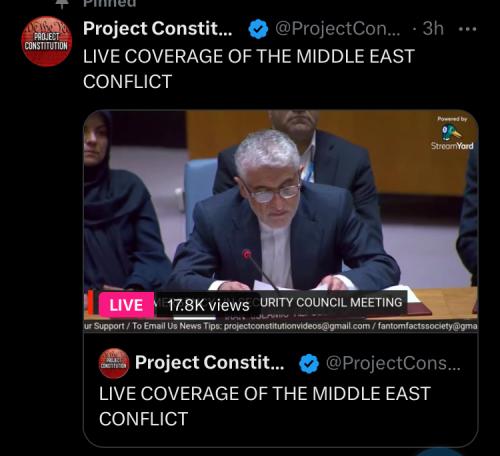Open the three-dot more options menu
The image size is (500, 456).
point(468,29)
